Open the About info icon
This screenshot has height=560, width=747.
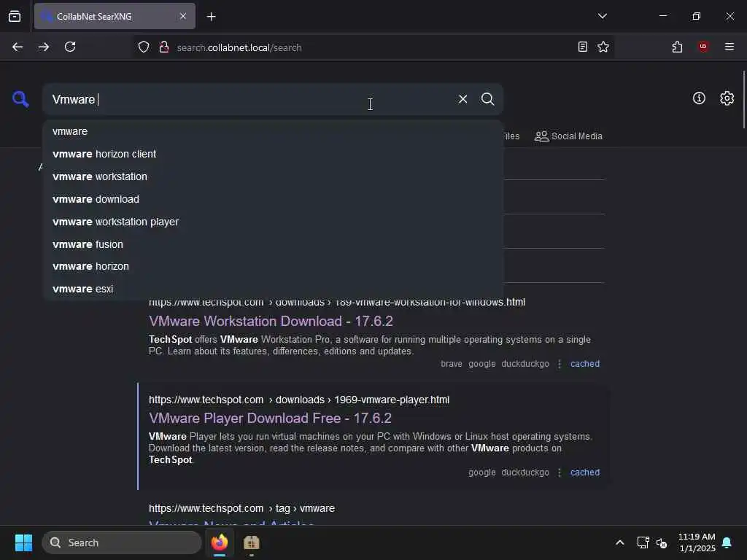[x=698, y=98]
